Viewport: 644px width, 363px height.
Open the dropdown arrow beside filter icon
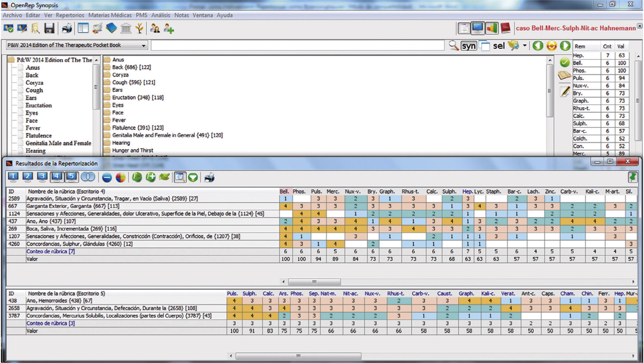click(x=524, y=46)
